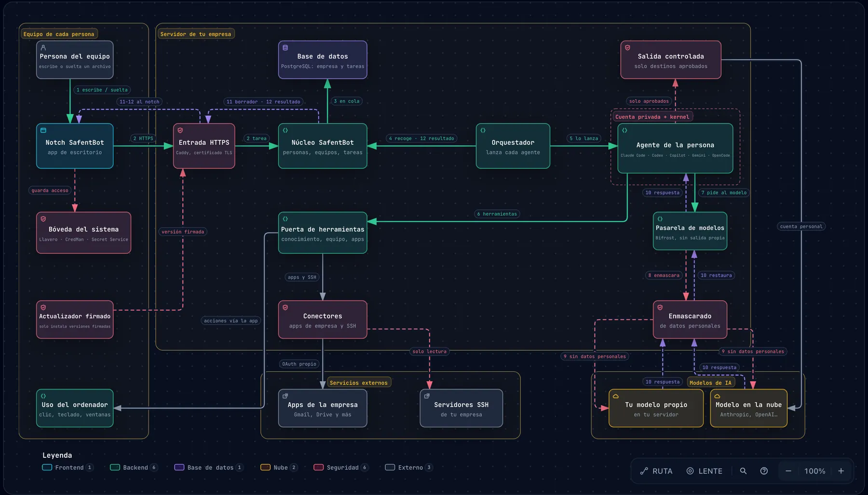Image resolution: width=868 pixels, height=495 pixels.
Task: Reset zoom via the 100% label
Action: pyautogui.click(x=815, y=471)
